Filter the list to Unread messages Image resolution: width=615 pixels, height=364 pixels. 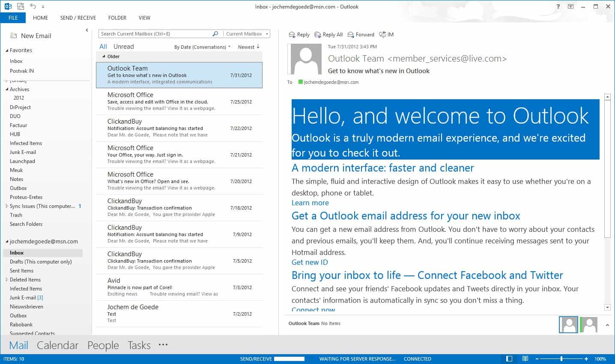click(x=123, y=47)
